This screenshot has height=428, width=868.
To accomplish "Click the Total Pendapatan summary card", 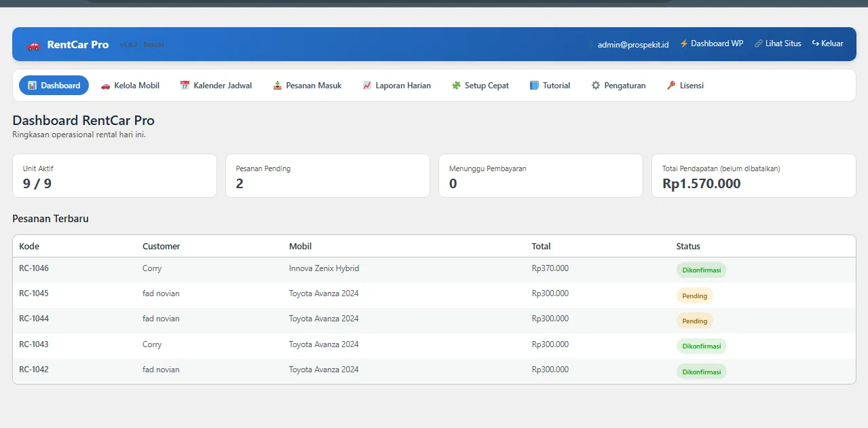I will pos(754,176).
